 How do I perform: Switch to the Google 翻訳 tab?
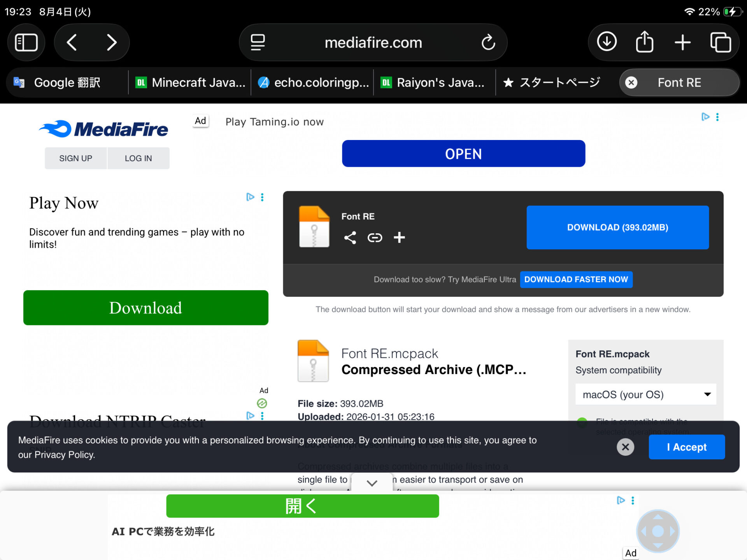tap(67, 82)
